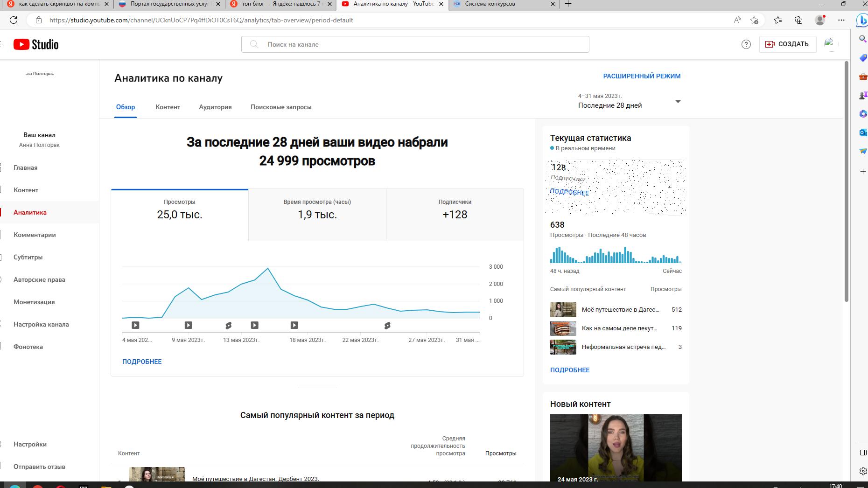This screenshot has width=868, height=488.
Task: Click sidebar search magnifier icon
Action: (863, 39)
